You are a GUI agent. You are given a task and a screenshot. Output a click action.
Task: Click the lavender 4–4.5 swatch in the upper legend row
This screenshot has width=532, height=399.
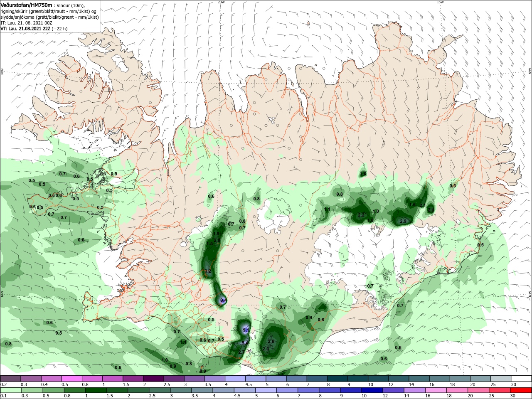pyautogui.click(x=235, y=379)
